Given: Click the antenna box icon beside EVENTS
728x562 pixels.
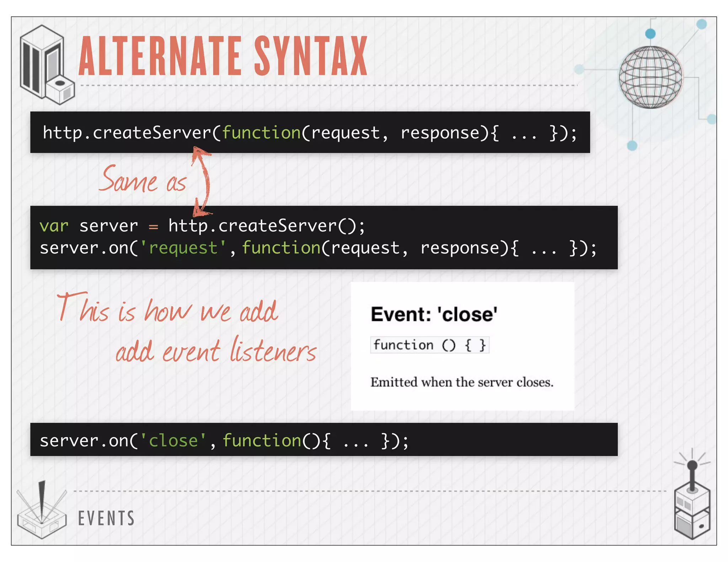Looking at the screenshot, I should (x=42, y=510).
